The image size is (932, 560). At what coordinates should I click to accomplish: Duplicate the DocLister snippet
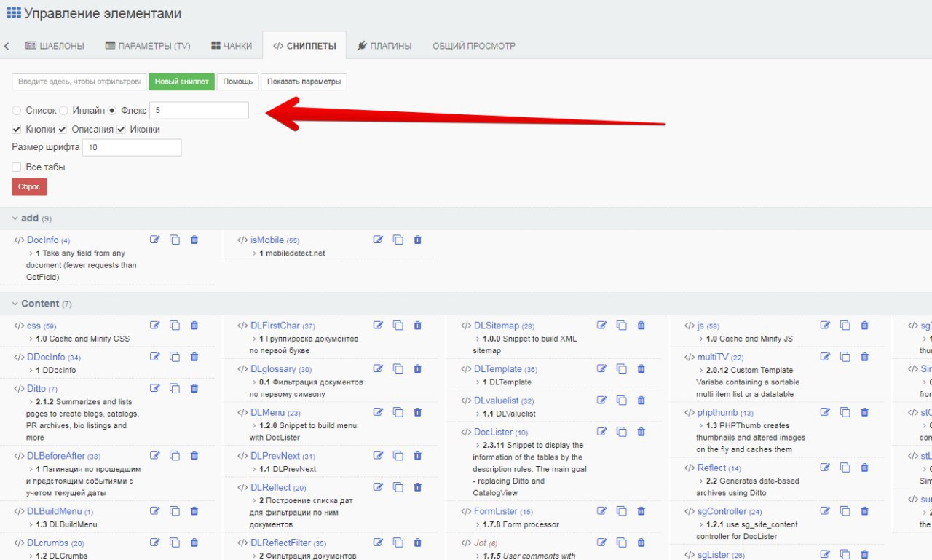click(622, 432)
